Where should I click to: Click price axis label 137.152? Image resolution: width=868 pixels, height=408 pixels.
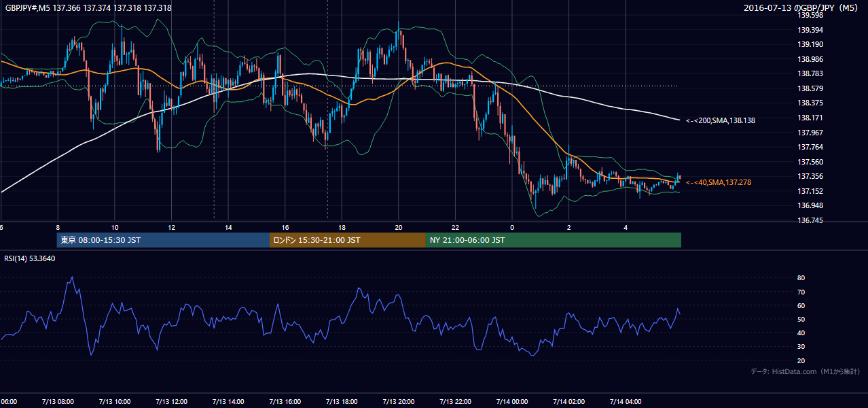pos(810,191)
